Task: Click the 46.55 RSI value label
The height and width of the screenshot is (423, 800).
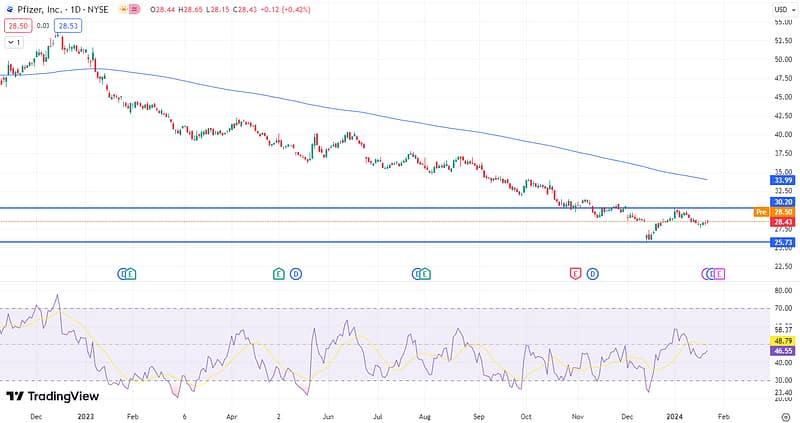Action: coord(783,353)
